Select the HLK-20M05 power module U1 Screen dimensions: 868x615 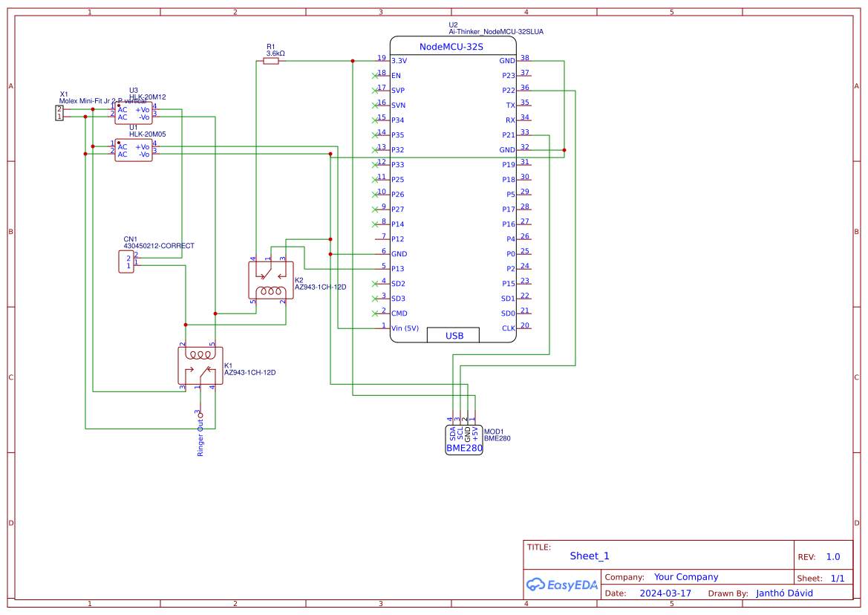134,149
